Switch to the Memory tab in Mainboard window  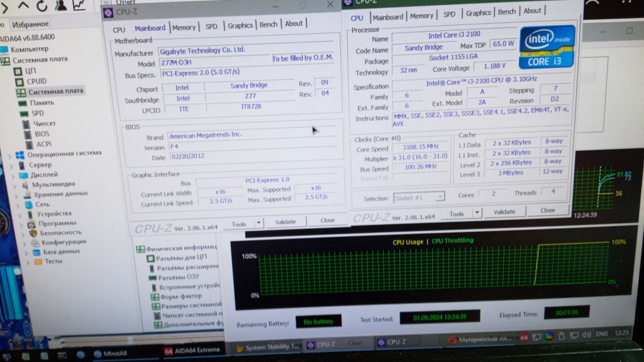tap(184, 28)
